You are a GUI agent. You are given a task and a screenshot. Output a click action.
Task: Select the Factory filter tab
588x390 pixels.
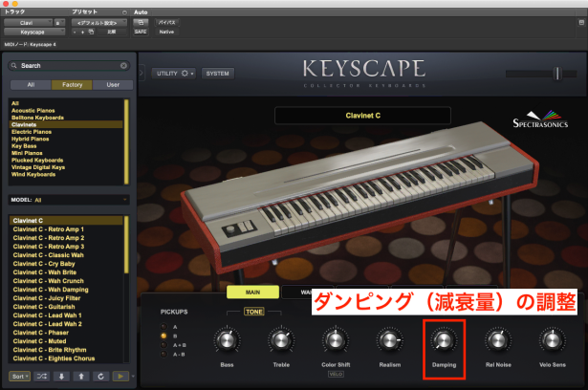(x=72, y=85)
